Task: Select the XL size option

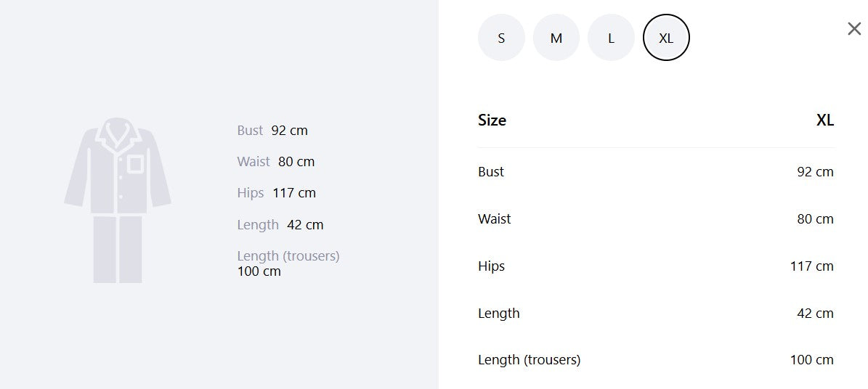Action: 666,38
